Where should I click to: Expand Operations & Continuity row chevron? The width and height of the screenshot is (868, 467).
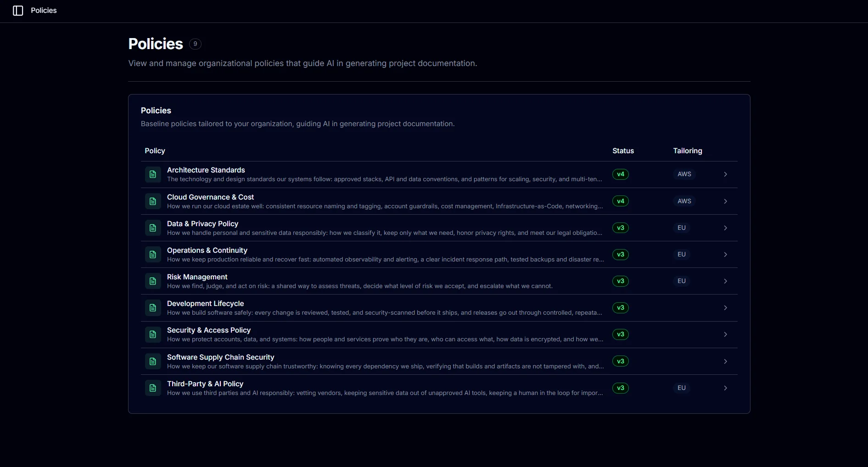[725, 255]
